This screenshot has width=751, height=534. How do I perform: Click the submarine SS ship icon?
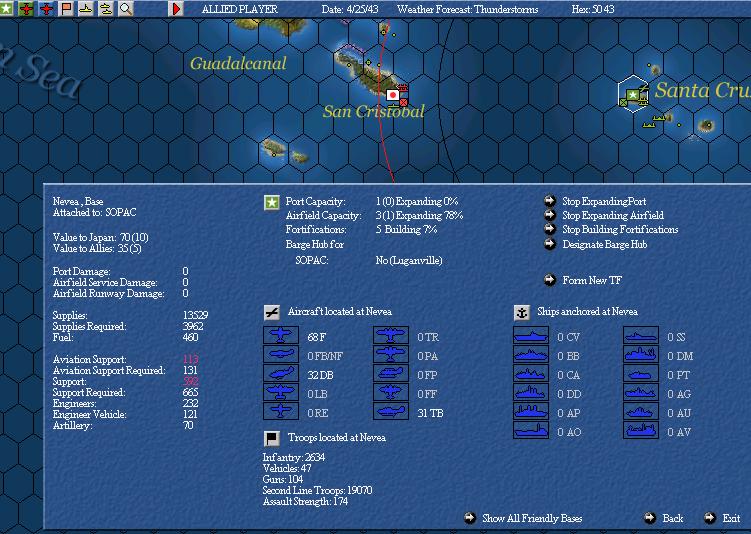pos(641,335)
